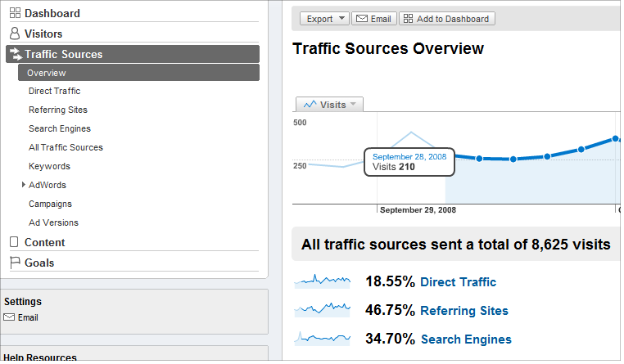Click the Traffic Sources Overview heading

[388, 48]
